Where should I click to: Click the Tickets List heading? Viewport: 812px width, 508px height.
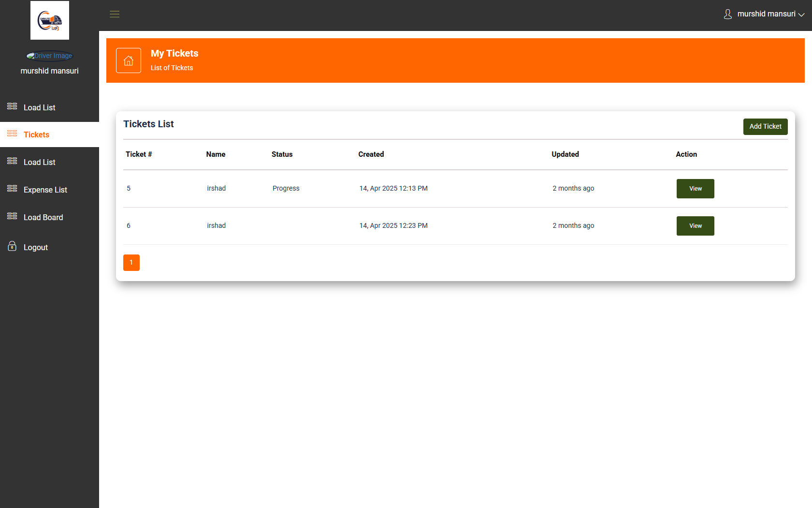[x=148, y=124]
